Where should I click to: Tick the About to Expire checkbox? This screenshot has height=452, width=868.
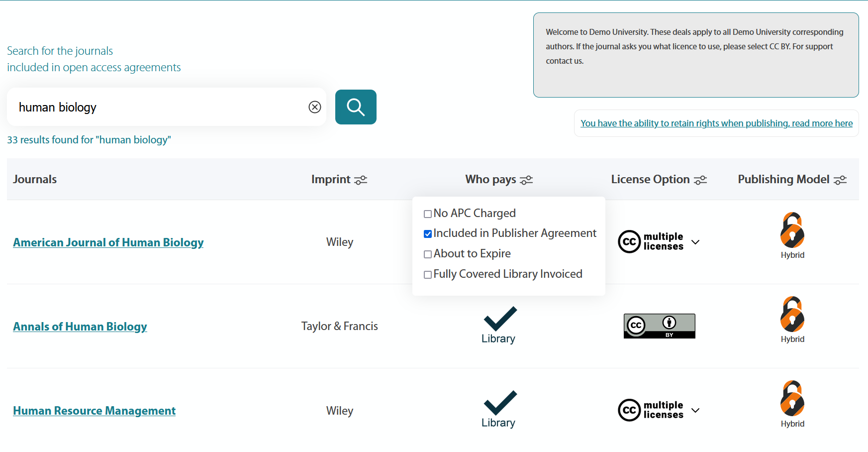pyautogui.click(x=428, y=254)
